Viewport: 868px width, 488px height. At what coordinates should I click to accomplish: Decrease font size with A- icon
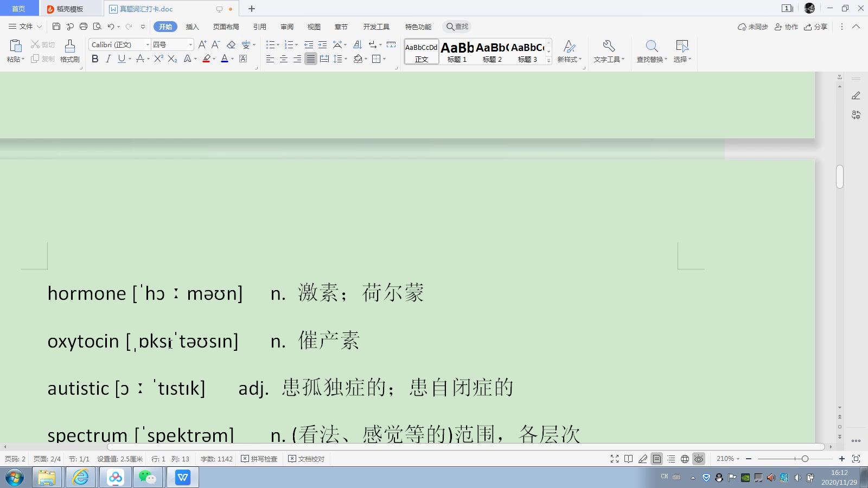click(x=216, y=44)
